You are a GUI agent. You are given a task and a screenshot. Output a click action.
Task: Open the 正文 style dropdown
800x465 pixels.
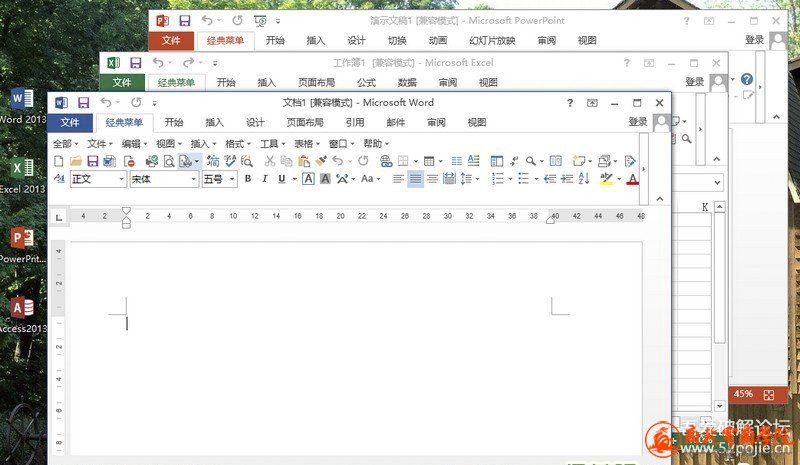[121, 179]
